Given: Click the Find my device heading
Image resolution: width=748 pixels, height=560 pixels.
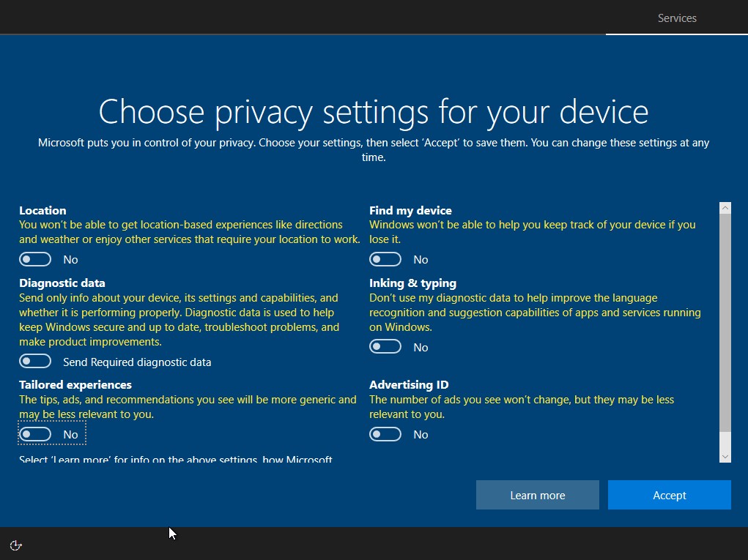Looking at the screenshot, I should [x=410, y=210].
